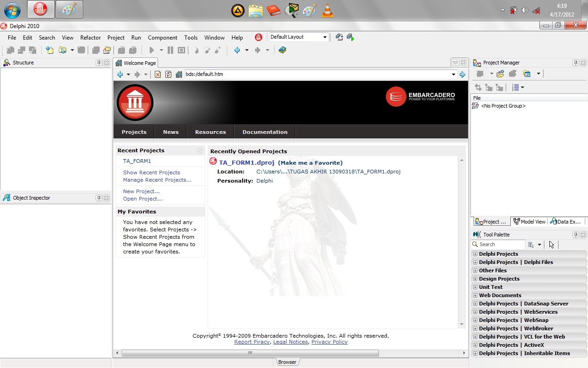Click the Home icon beside address bar
Viewport: 588px width, 368px height.
(x=179, y=75)
